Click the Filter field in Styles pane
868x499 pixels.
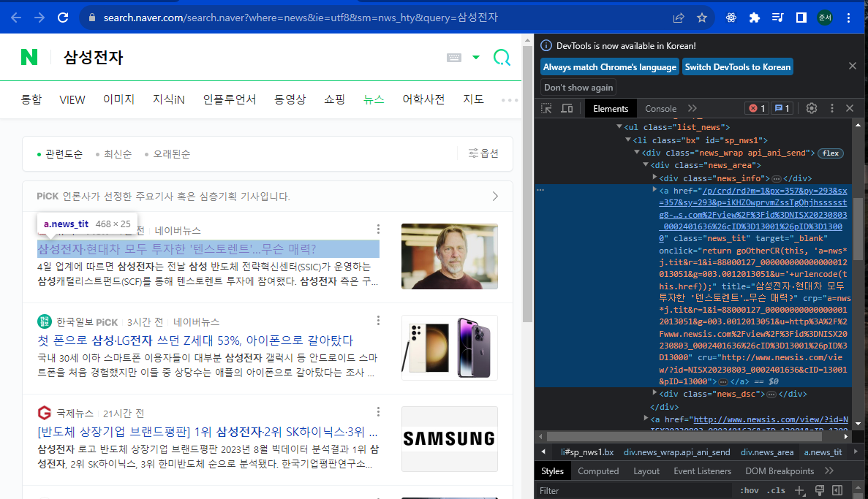[634, 490]
